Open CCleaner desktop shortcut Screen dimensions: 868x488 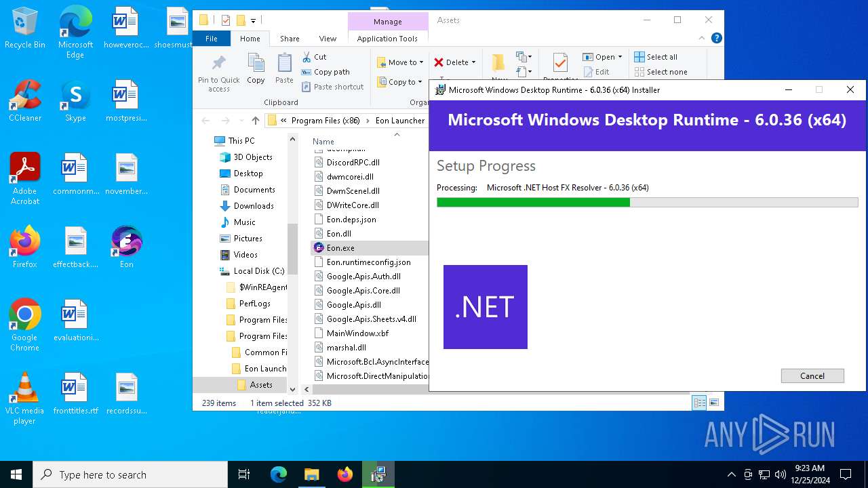coord(25,101)
